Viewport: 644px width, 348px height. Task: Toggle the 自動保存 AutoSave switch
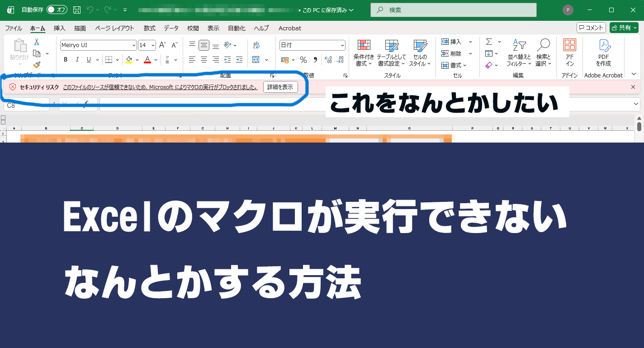[57, 10]
